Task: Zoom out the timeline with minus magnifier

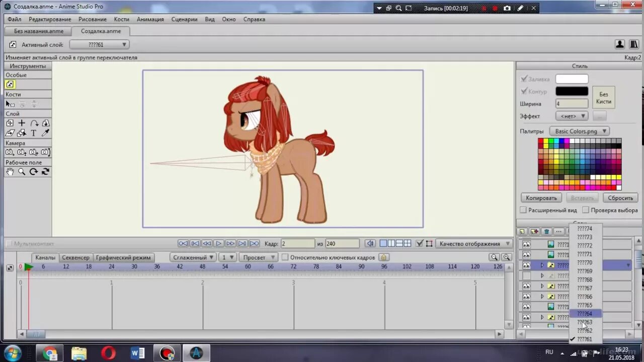Action: (x=495, y=257)
